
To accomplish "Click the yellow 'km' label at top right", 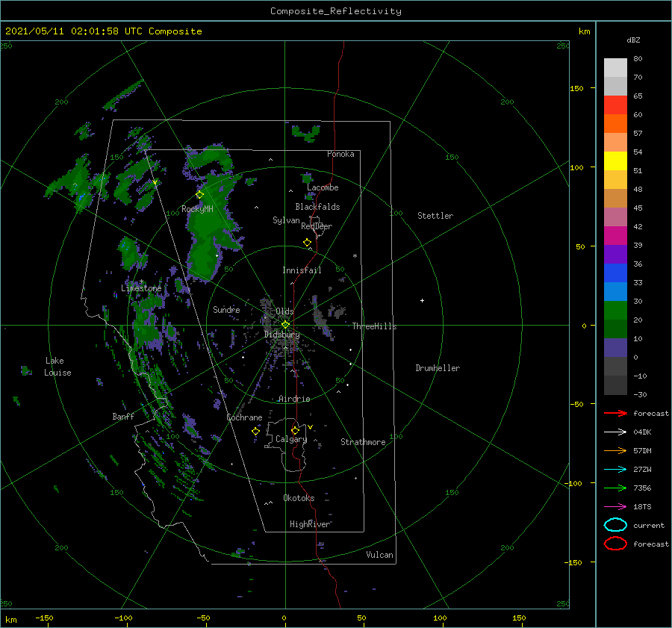I will [584, 31].
